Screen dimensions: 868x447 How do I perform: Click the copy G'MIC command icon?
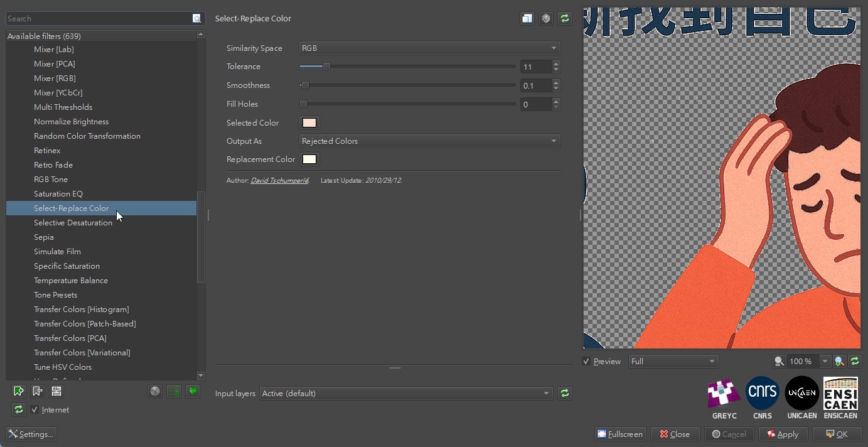527,19
